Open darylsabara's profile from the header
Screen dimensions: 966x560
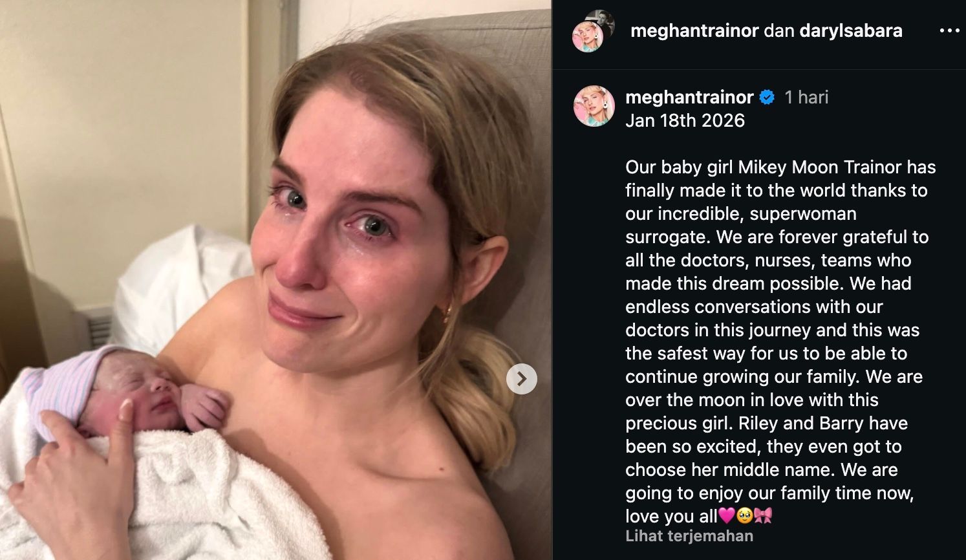[850, 30]
